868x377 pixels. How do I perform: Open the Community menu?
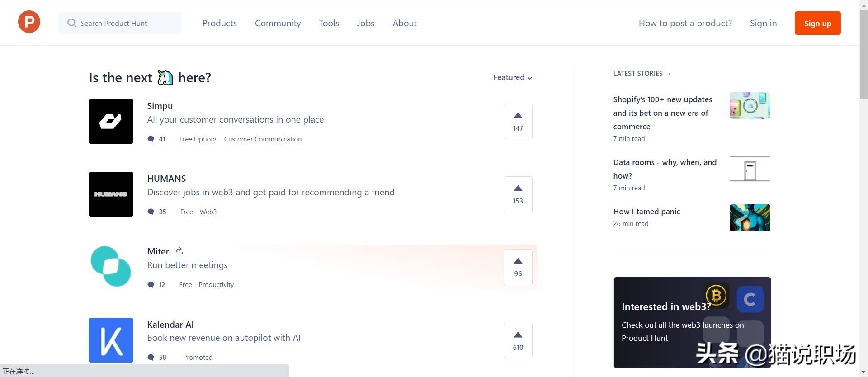(278, 23)
